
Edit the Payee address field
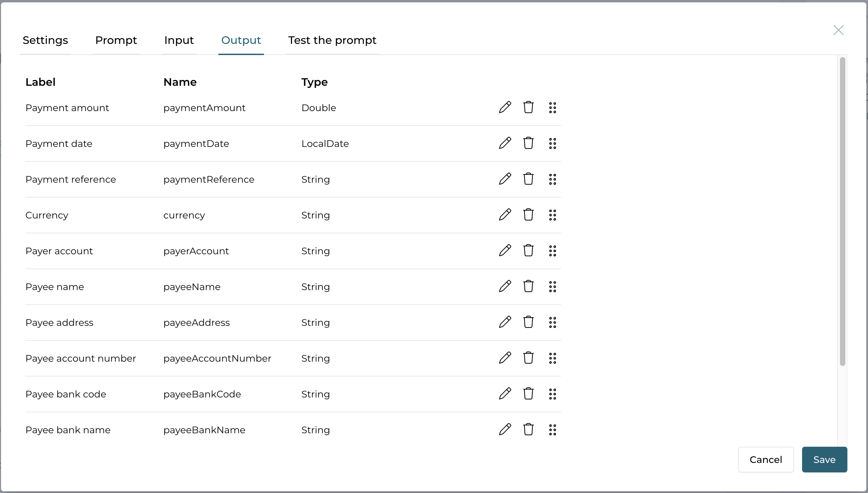505,322
